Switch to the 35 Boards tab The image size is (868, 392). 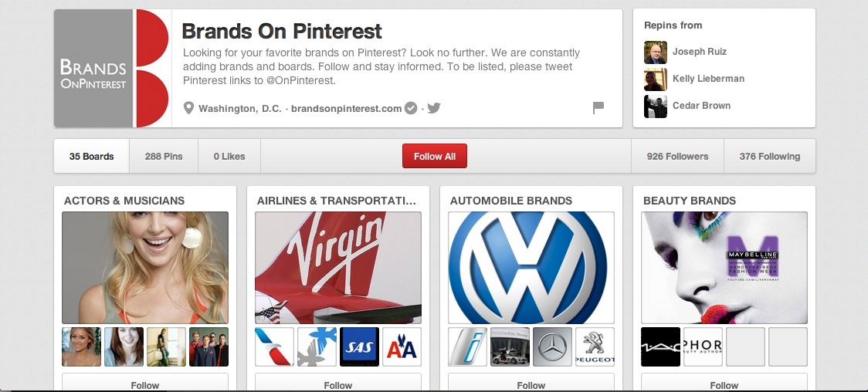point(91,157)
